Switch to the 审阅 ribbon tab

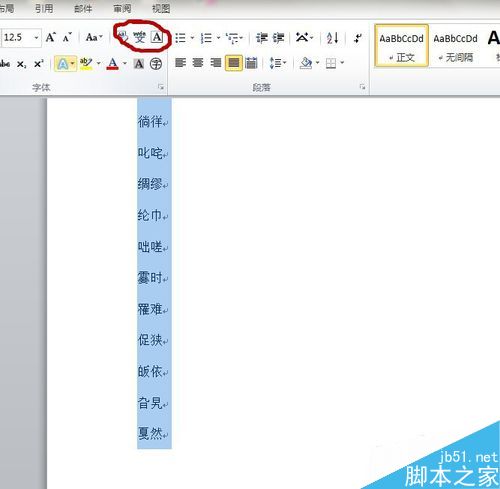point(122,8)
